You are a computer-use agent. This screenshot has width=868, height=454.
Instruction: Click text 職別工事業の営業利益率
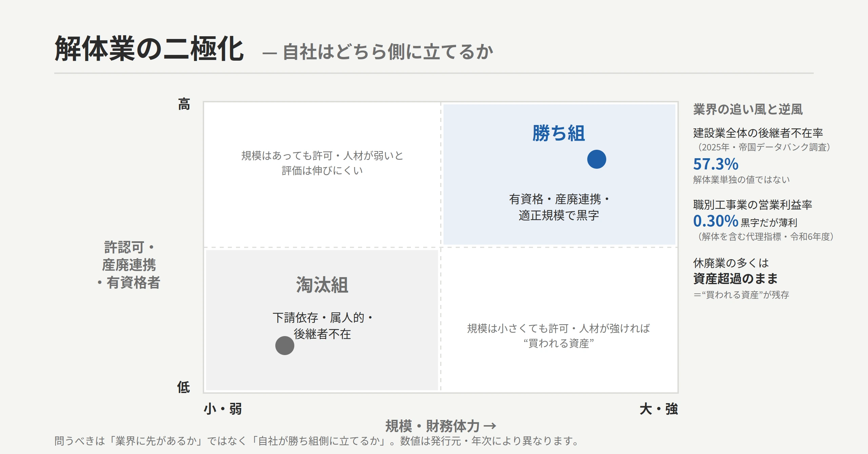[753, 205]
